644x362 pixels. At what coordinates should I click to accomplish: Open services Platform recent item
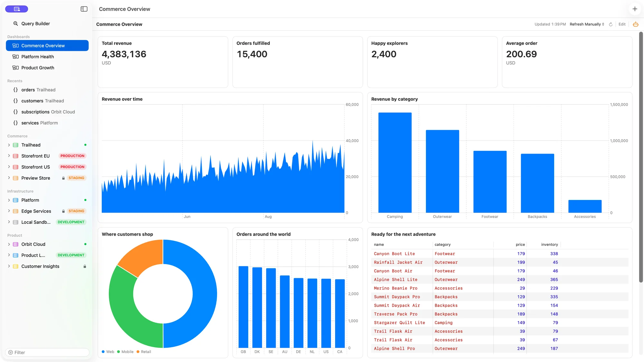pos(47,123)
